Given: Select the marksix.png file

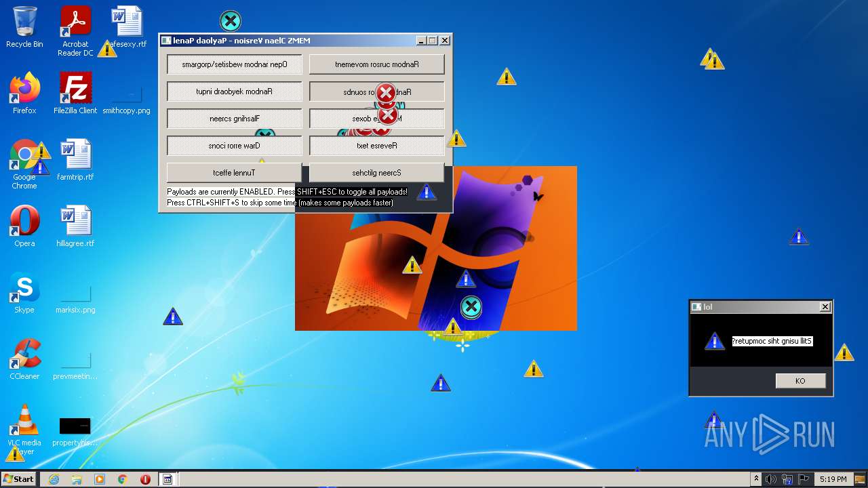Looking at the screenshot, I should pos(75,298).
